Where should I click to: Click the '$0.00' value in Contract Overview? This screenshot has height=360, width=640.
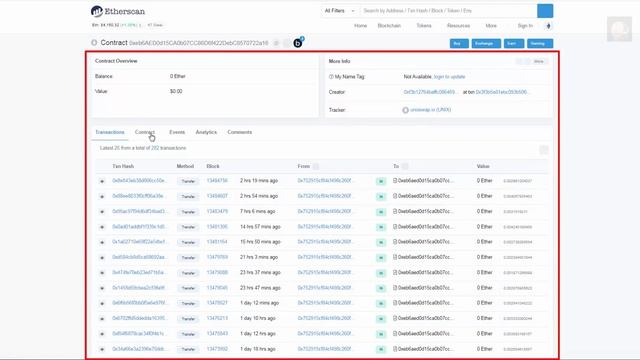pyautogui.click(x=176, y=91)
